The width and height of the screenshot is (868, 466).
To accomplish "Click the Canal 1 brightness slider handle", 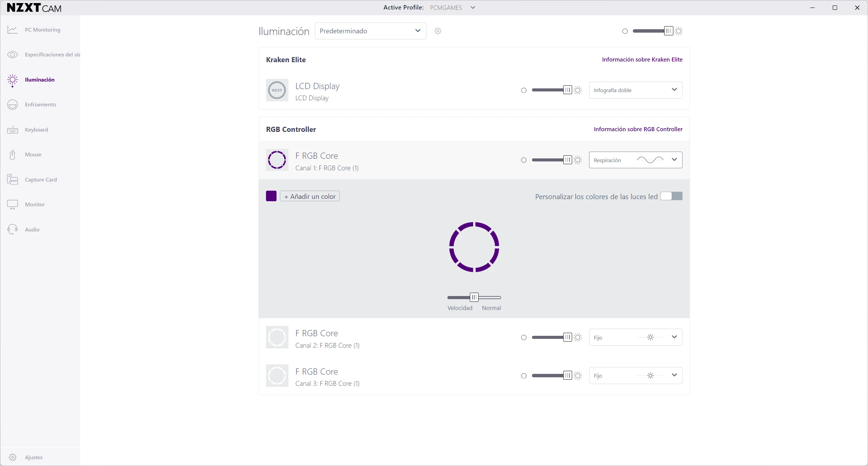I will [567, 160].
